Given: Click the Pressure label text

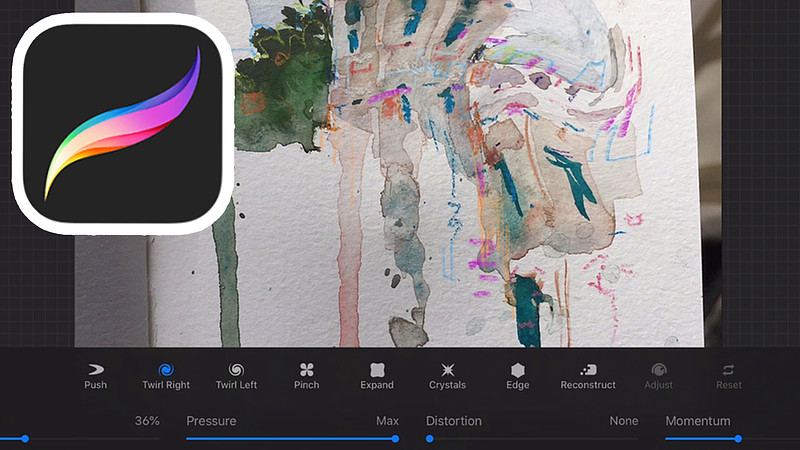Looking at the screenshot, I should point(211,421).
